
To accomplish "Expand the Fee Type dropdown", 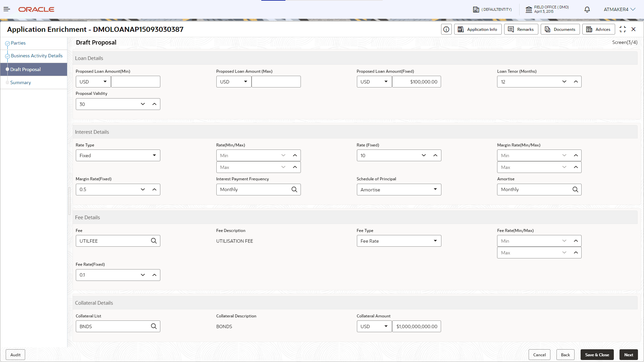I will (435, 241).
